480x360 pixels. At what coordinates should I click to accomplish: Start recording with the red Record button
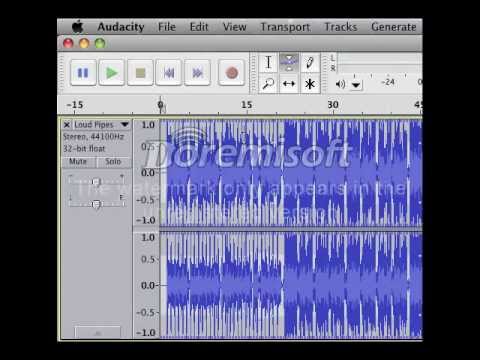[232, 73]
